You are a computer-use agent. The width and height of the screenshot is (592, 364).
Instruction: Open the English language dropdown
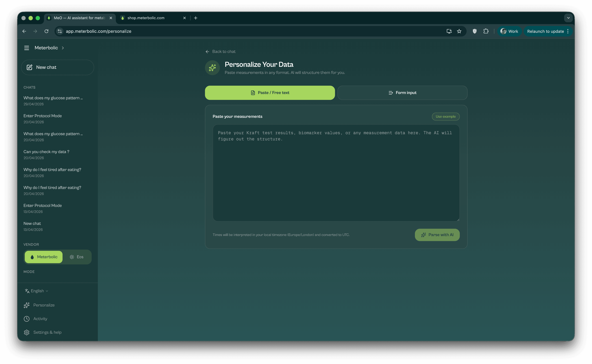tap(37, 291)
